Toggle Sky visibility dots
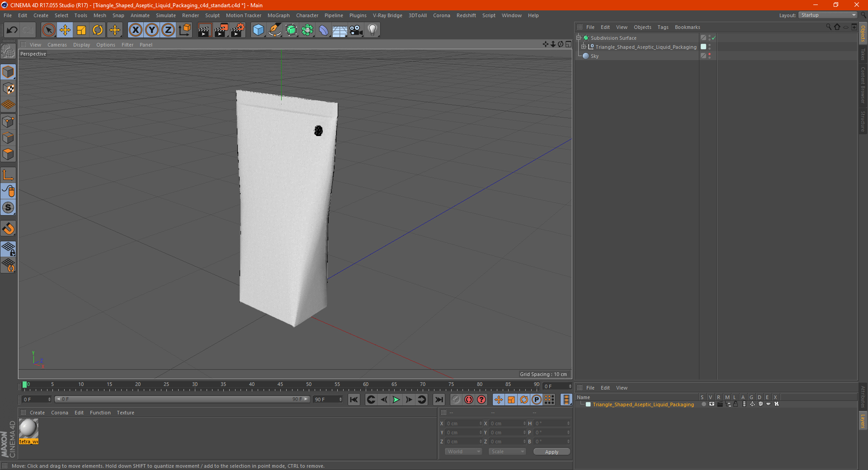 tap(709, 56)
